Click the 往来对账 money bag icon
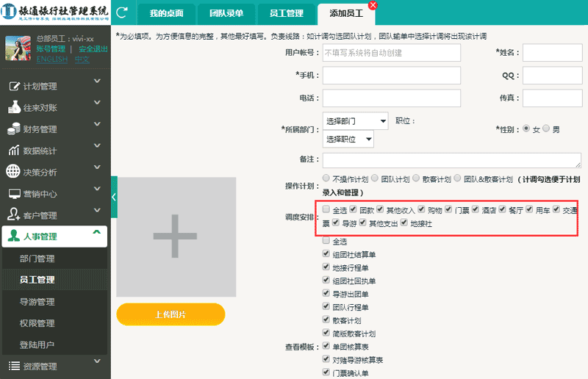Viewport: 588px width, 379px height. (x=13, y=107)
